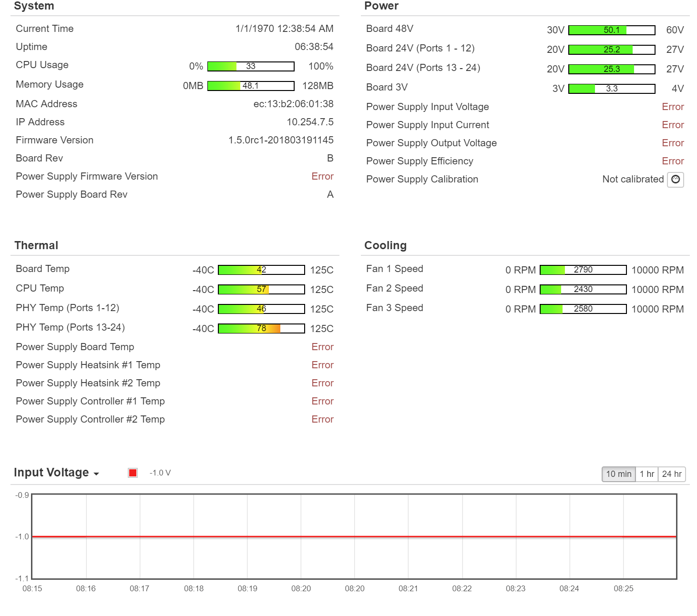Click the CPU Temp gauge bar
Screen dimensions: 697x616
point(261,290)
